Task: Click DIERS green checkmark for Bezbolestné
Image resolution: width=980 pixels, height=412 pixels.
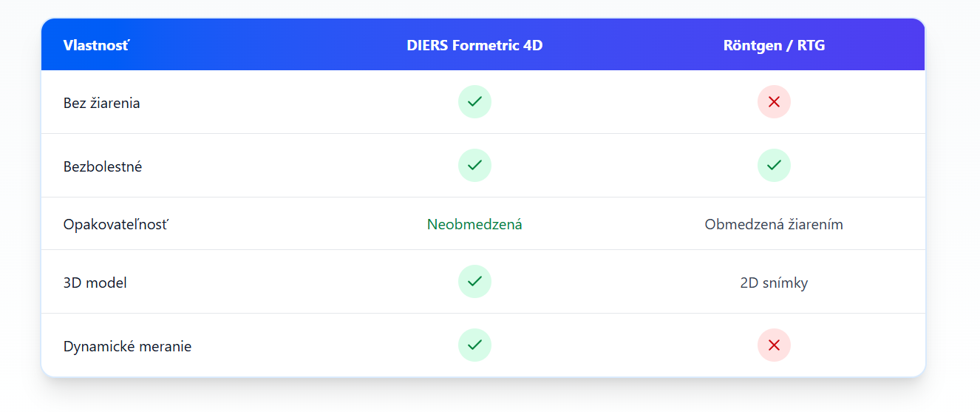Action: [474, 166]
